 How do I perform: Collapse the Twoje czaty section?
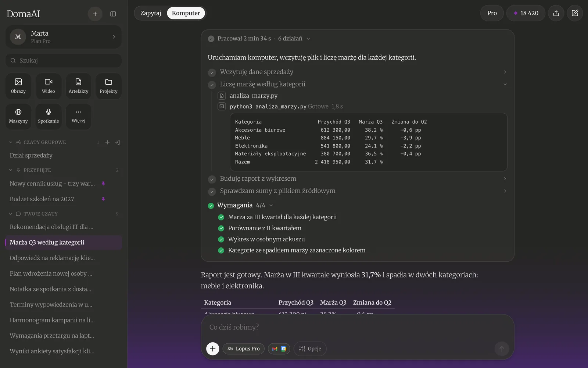tap(11, 214)
